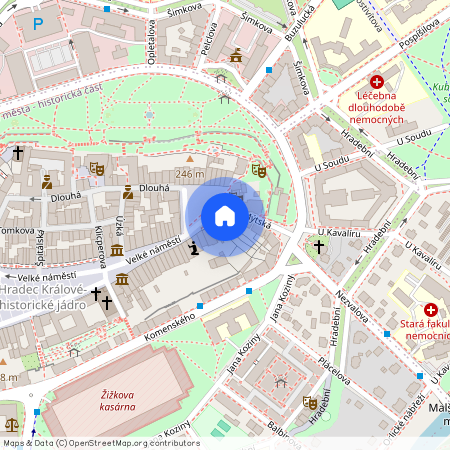Screen dimensions: 450x450
Task: Select the theatre masks icon left of 246 m
Action: (97, 169)
